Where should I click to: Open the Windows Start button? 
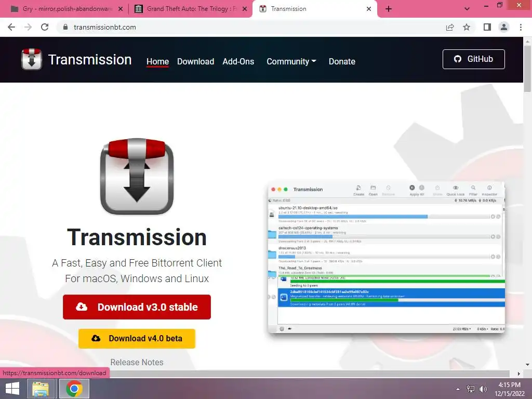click(x=12, y=389)
